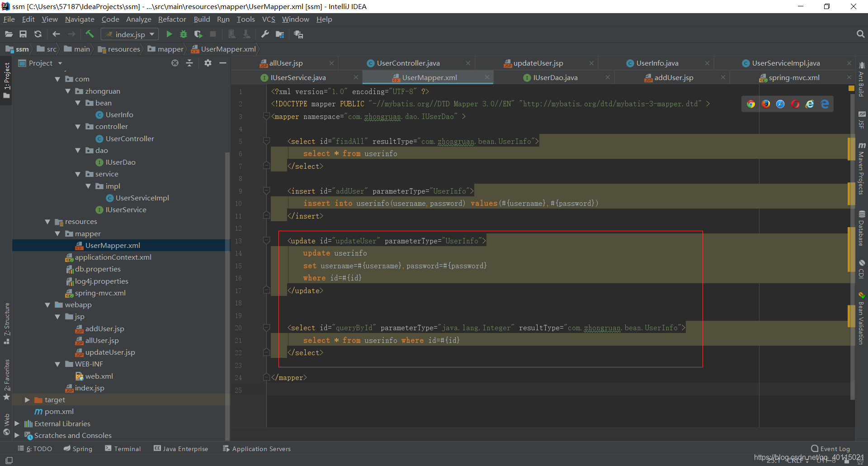This screenshot has width=868, height=466.
Task: Open Maven Projects side panel
Action: pos(862,168)
